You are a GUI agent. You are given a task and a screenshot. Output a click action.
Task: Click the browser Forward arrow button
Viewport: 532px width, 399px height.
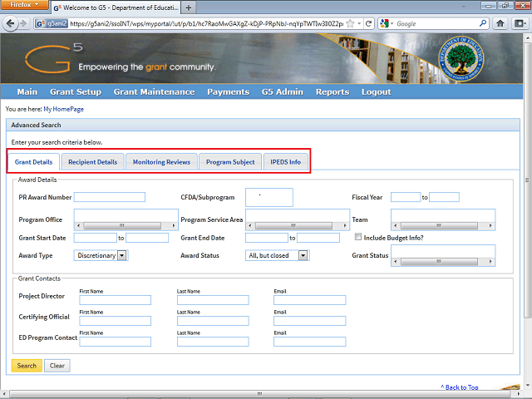point(23,23)
